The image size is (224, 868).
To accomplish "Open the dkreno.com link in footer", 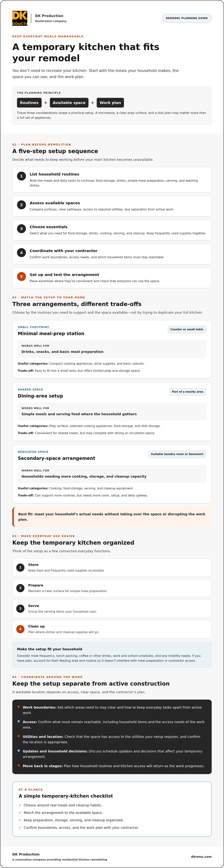I will 201,857.
